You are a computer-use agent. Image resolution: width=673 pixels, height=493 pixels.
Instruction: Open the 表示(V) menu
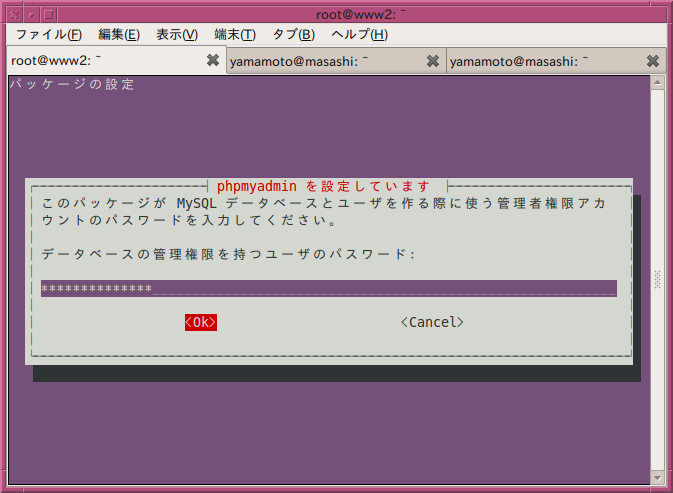pos(177,34)
